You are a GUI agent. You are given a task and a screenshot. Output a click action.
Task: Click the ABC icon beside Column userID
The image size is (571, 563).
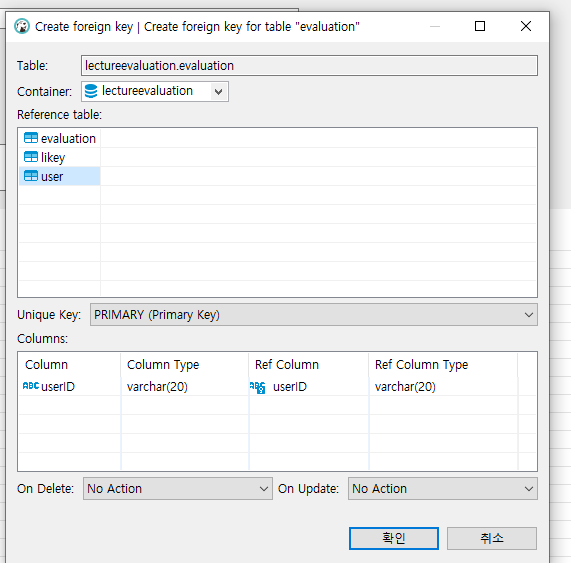click(31, 386)
